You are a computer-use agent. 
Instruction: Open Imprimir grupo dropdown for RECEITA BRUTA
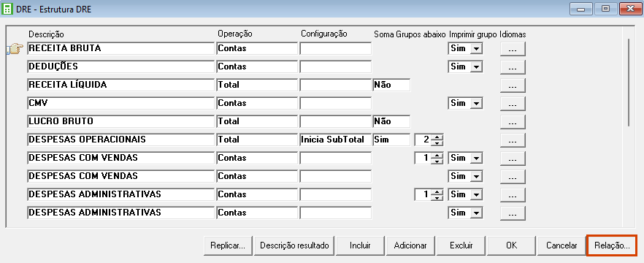point(476,49)
